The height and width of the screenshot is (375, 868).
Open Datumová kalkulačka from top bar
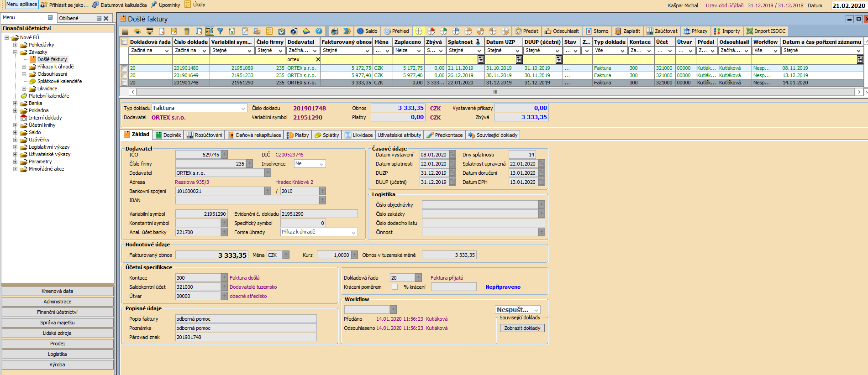120,5
